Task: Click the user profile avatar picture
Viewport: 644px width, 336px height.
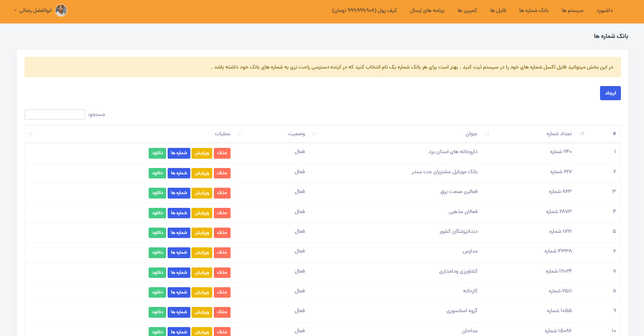Action: [x=61, y=10]
